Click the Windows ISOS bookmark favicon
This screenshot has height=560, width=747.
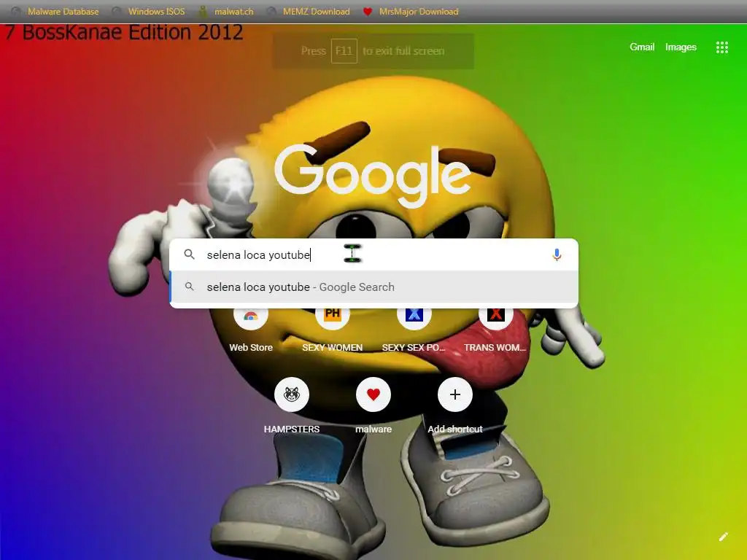(x=116, y=12)
